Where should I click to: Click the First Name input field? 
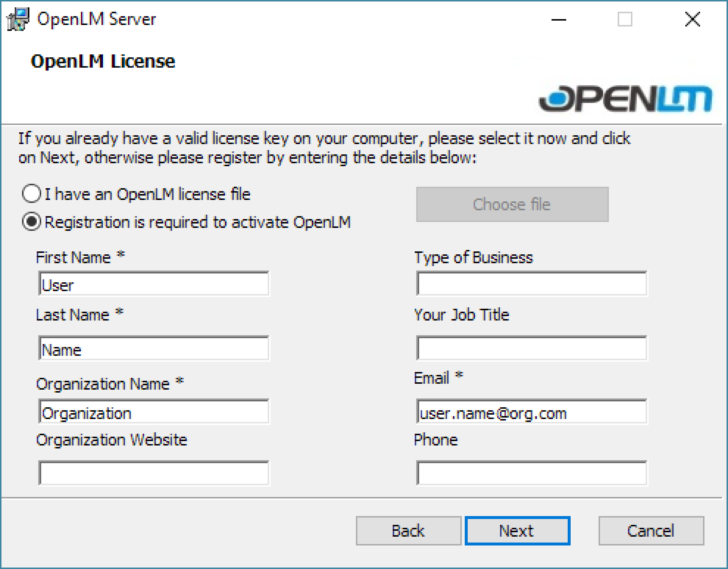tap(154, 284)
